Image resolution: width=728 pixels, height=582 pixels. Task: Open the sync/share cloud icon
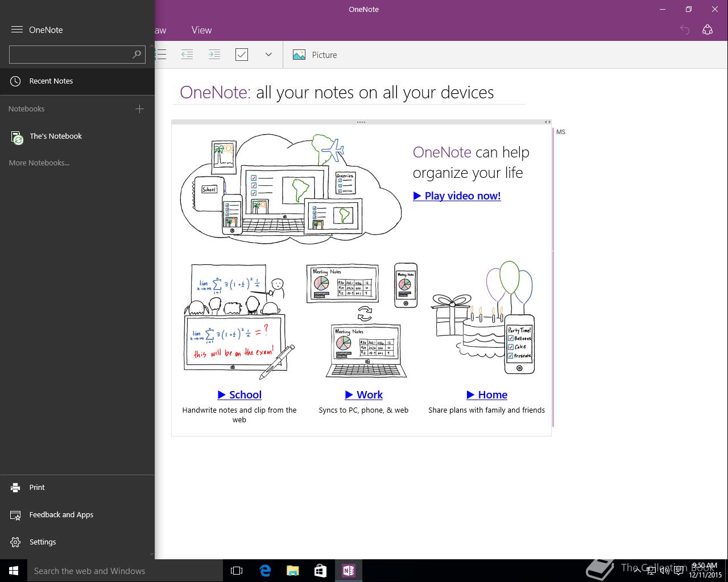click(708, 30)
